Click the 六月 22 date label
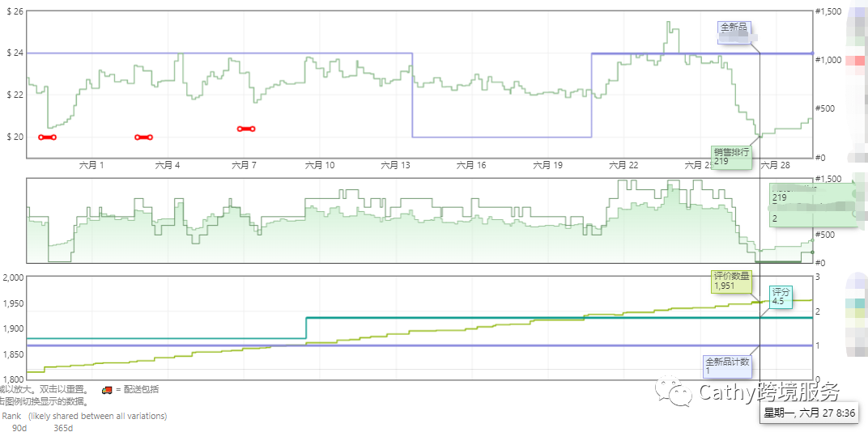Image resolution: width=868 pixels, height=432 pixels. 623,165
